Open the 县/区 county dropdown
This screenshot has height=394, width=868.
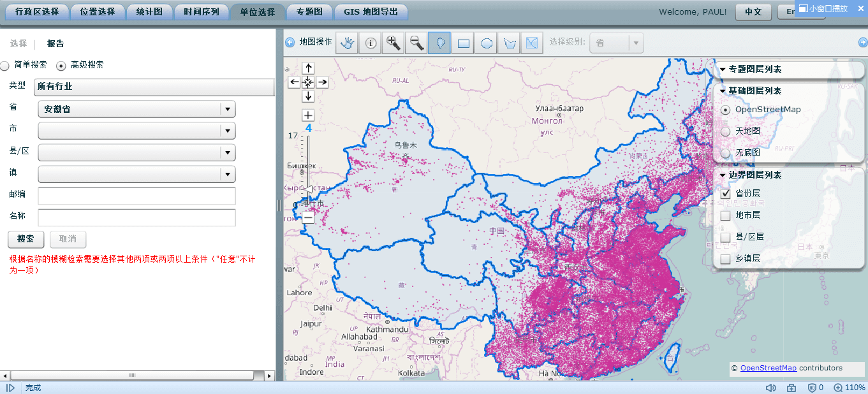click(x=136, y=152)
